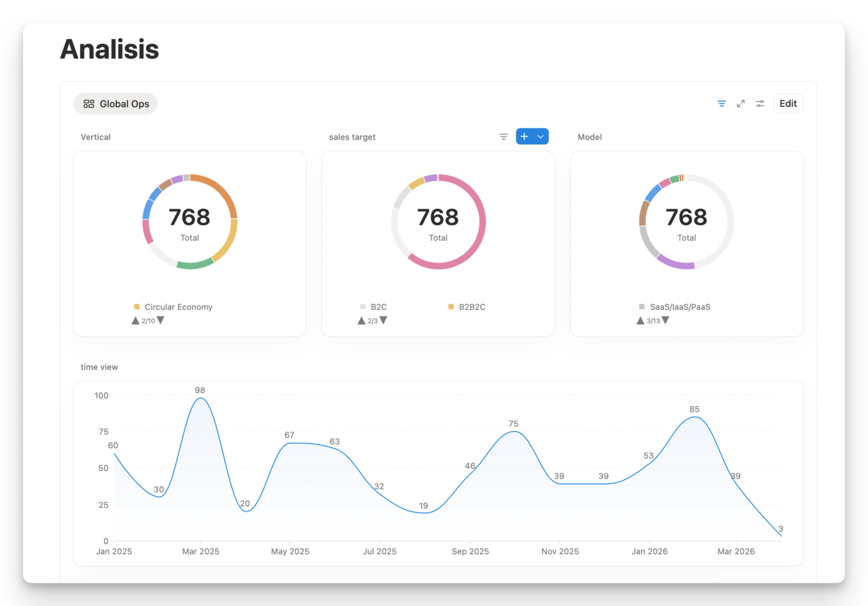Viewport: 868px width, 606px height.
Task: Select the B2C legend item
Action: click(373, 307)
